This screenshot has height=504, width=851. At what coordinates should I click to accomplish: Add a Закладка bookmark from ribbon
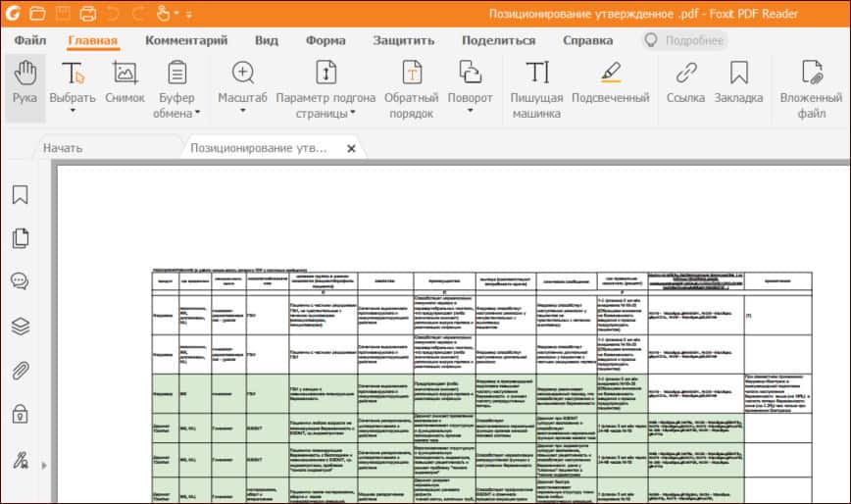(738, 83)
